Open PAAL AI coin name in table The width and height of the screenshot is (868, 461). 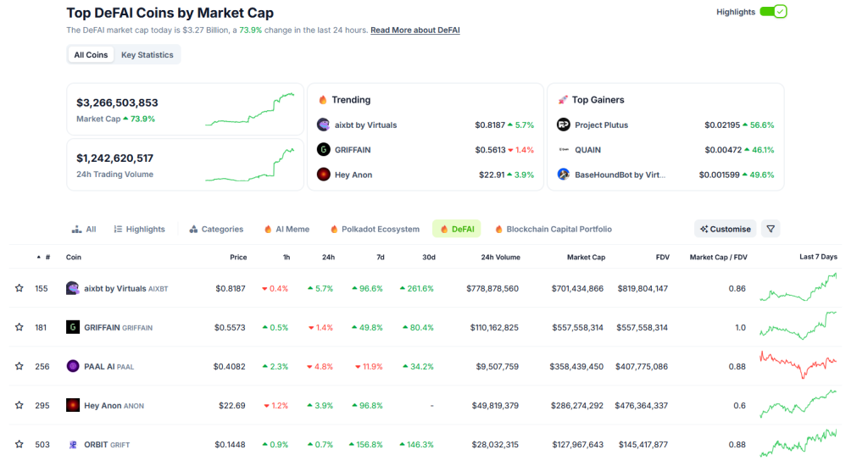pyautogui.click(x=99, y=366)
